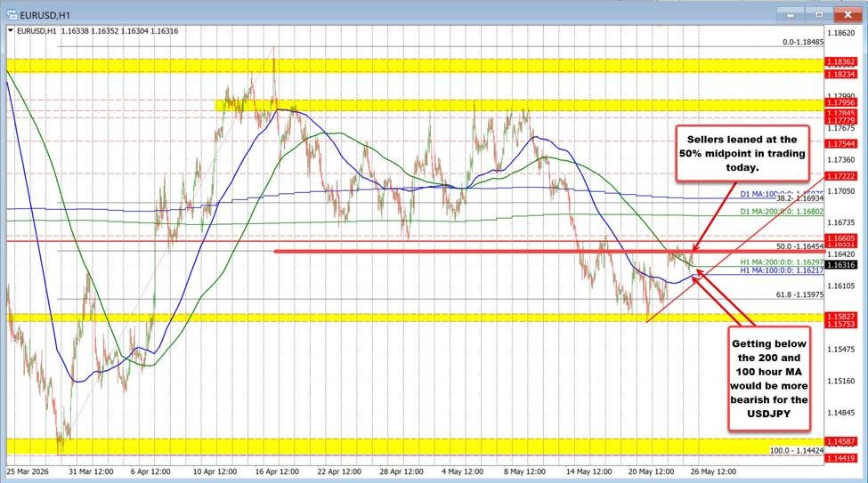Click the 20 May 12:00 time axis label
This screenshot has height=483, width=868.
(651, 472)
